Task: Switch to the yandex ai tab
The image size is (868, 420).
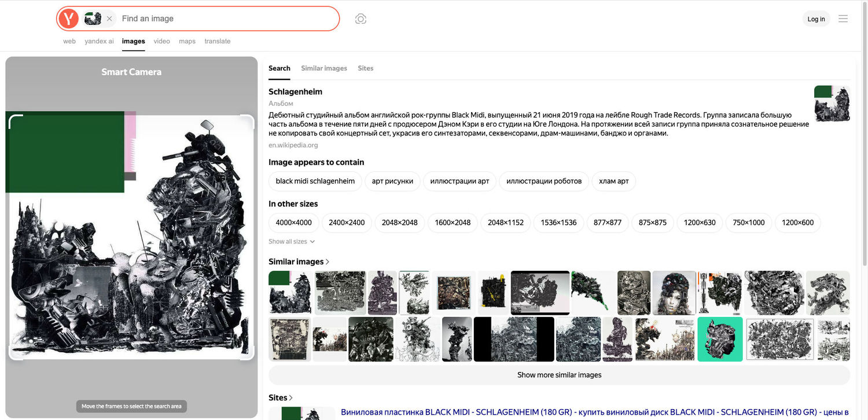Action: tap(99, 41)
